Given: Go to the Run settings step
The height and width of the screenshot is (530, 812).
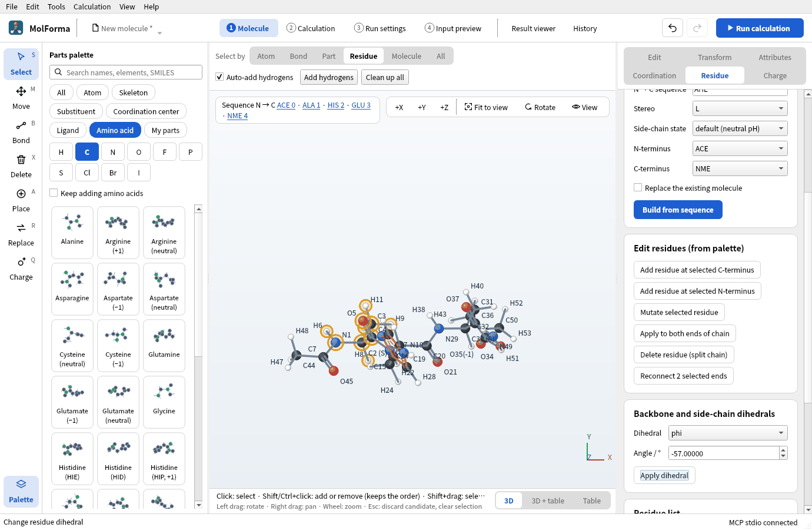Looking at the screenshot, I should (x=380, y=28).
